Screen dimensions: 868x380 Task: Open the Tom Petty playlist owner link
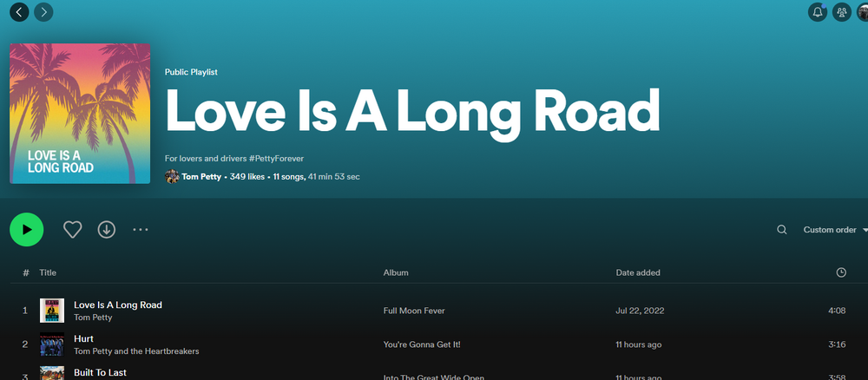click(x=201, y=177)
